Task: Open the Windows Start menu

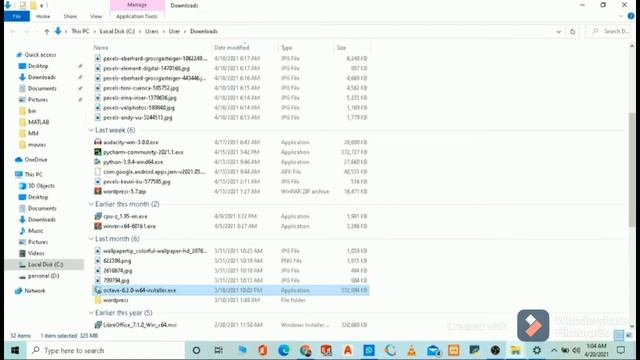Action: (15, 351)
